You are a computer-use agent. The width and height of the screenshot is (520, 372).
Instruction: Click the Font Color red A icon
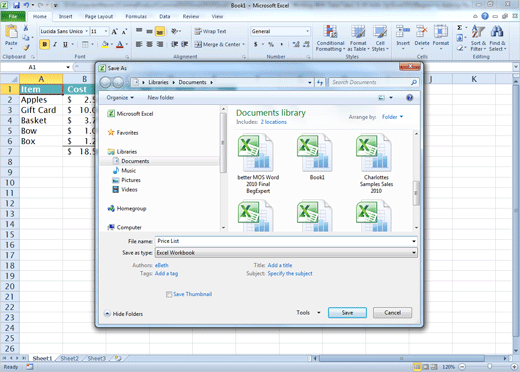(x=120, y=44)
